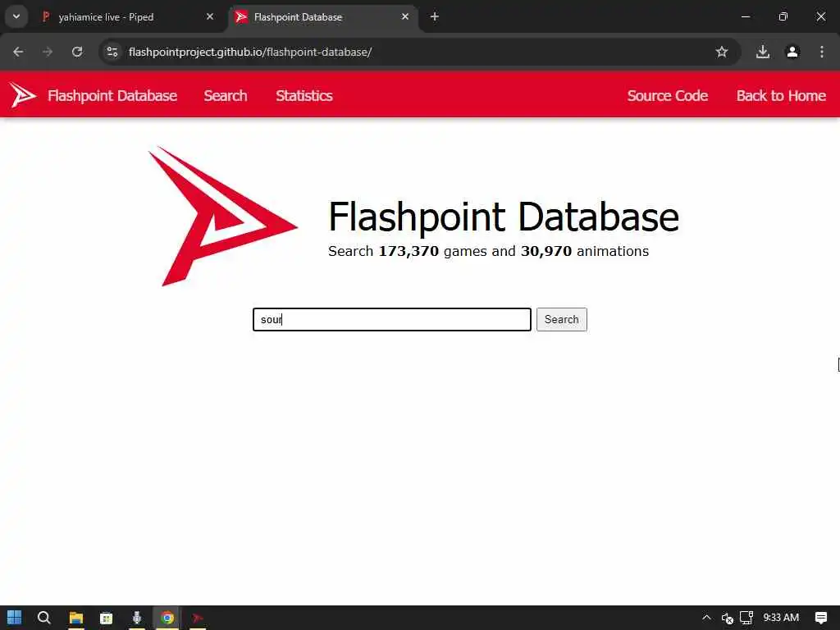
Task: Close the yahiamice live Piped tab
Action: click(210, 16)
